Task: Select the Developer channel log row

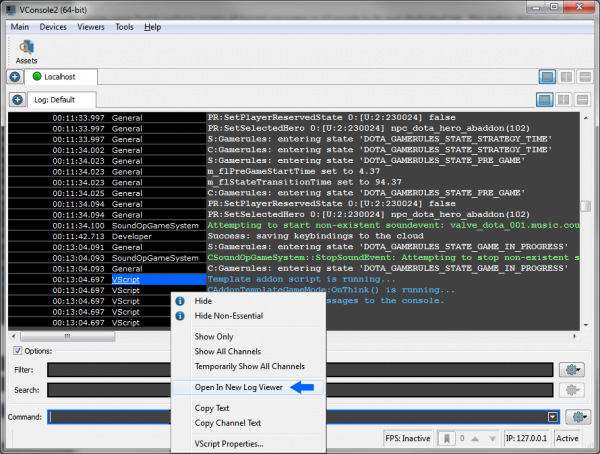Action: (x=294, y=236)
